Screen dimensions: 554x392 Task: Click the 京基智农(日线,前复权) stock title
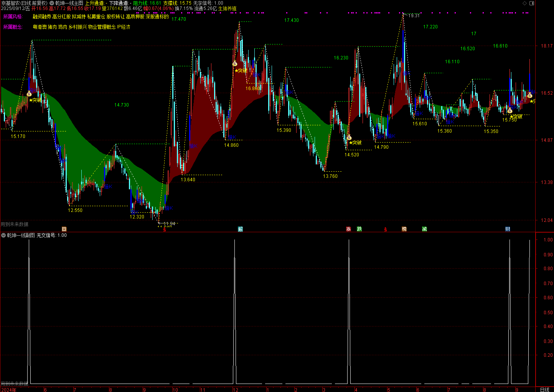24,3
